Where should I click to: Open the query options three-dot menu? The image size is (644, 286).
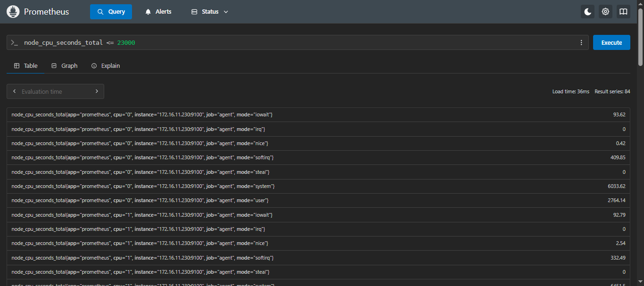[581, 42]
